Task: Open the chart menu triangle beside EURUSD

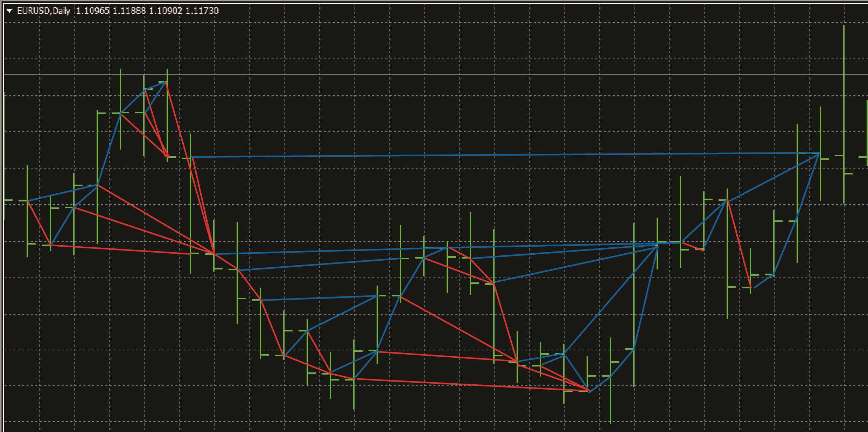Action: tap(9, 11)
